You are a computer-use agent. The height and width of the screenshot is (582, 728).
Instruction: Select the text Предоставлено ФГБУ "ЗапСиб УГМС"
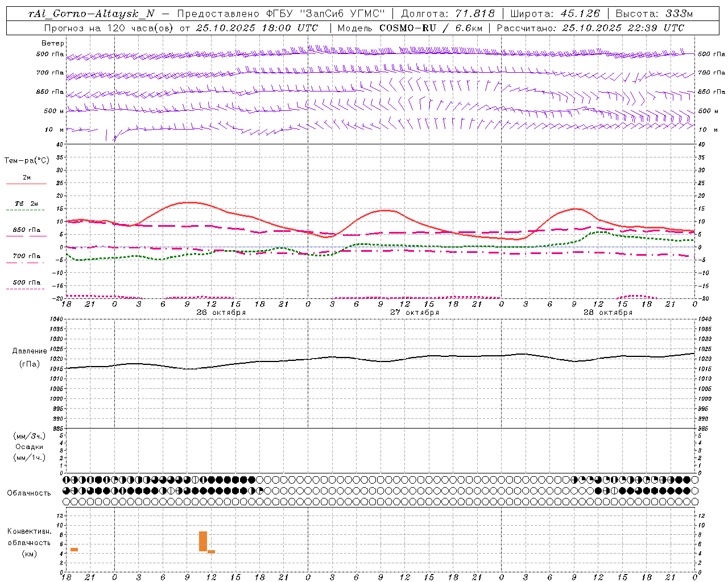281,14
